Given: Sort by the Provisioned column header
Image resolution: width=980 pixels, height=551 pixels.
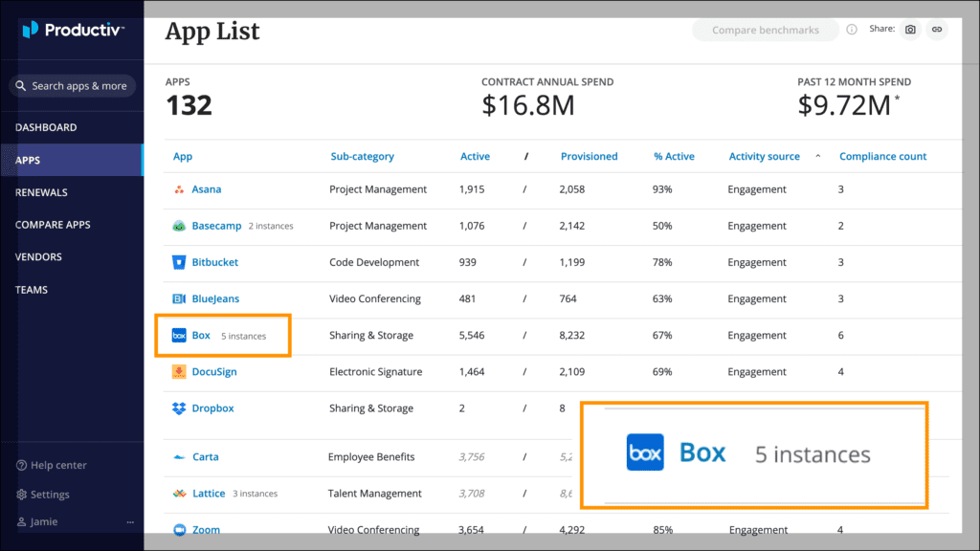Looking at the screenshot, I should click(589, 156).
